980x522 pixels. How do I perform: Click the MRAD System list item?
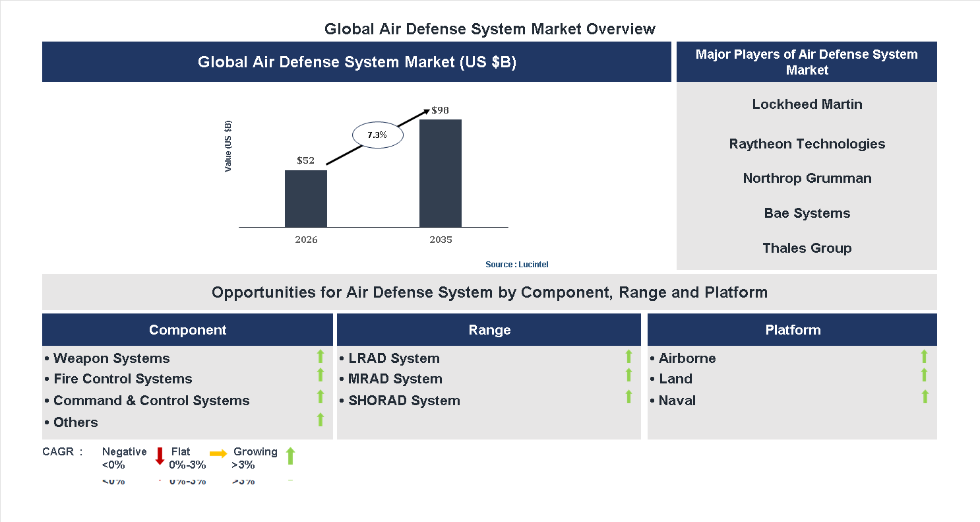(x=396, y=378)
